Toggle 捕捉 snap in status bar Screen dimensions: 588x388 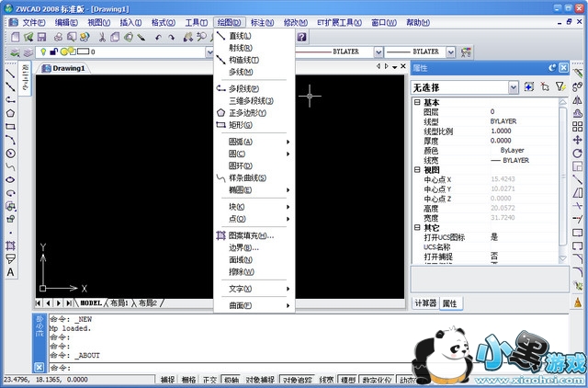point(167,380)
